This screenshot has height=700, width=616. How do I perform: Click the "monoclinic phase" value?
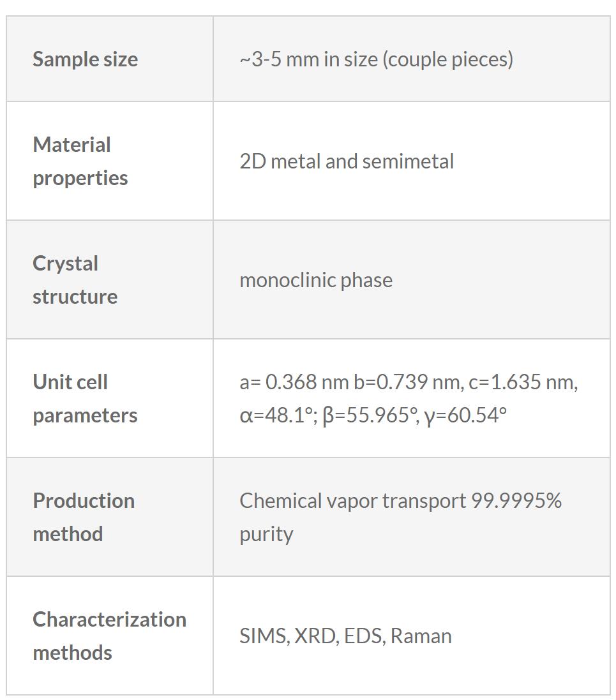316,280
